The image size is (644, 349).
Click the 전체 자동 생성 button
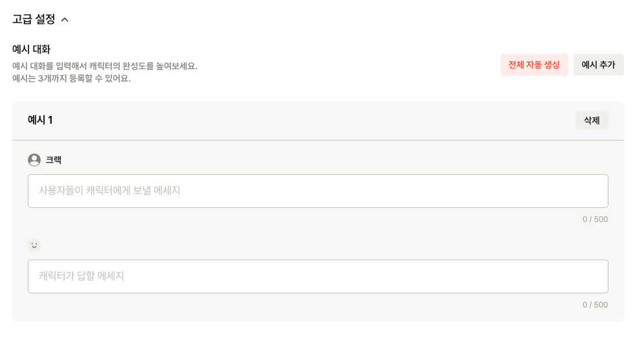[x=534, y=65]
